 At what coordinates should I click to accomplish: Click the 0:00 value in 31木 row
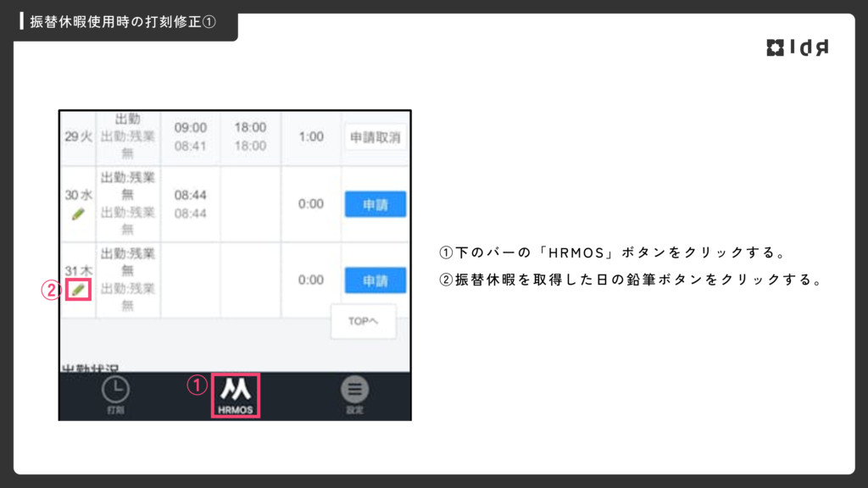point(311,280)
